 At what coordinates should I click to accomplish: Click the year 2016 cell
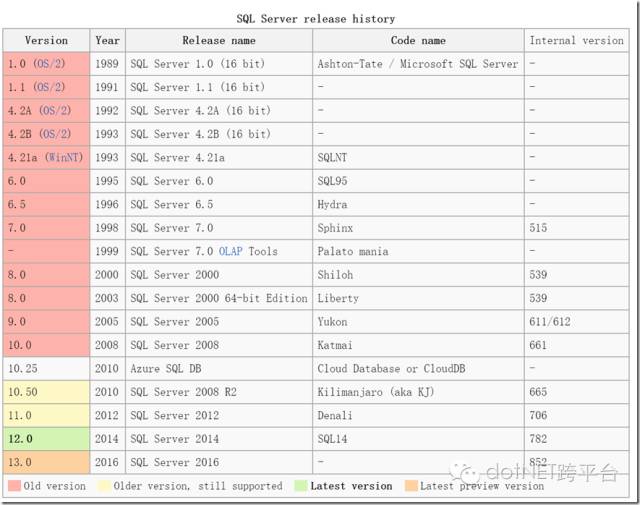108,462
